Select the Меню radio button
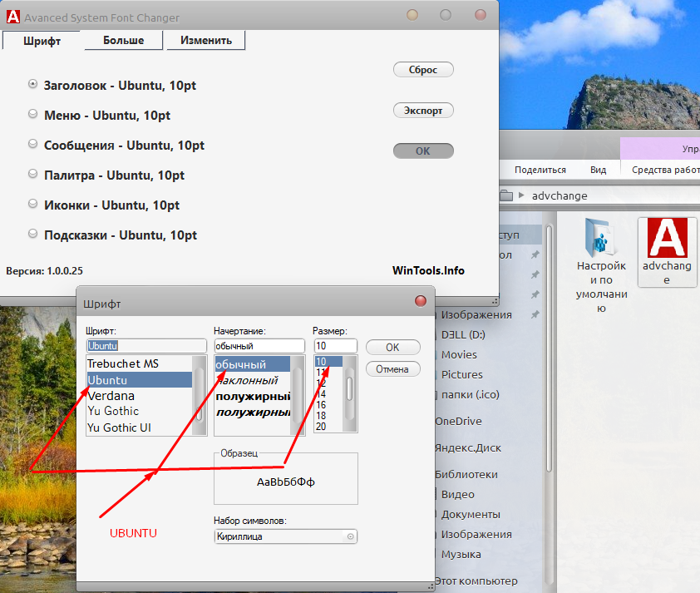 (32, 114)
